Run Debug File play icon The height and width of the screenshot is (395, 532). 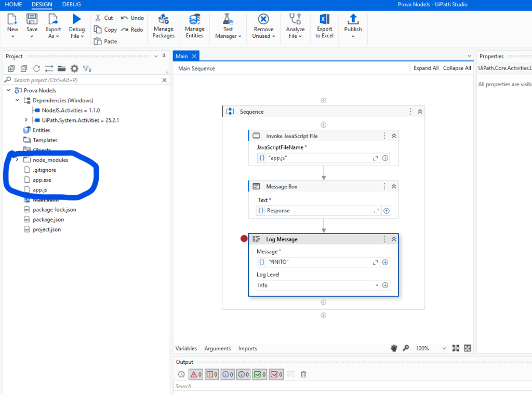[77, 19]
